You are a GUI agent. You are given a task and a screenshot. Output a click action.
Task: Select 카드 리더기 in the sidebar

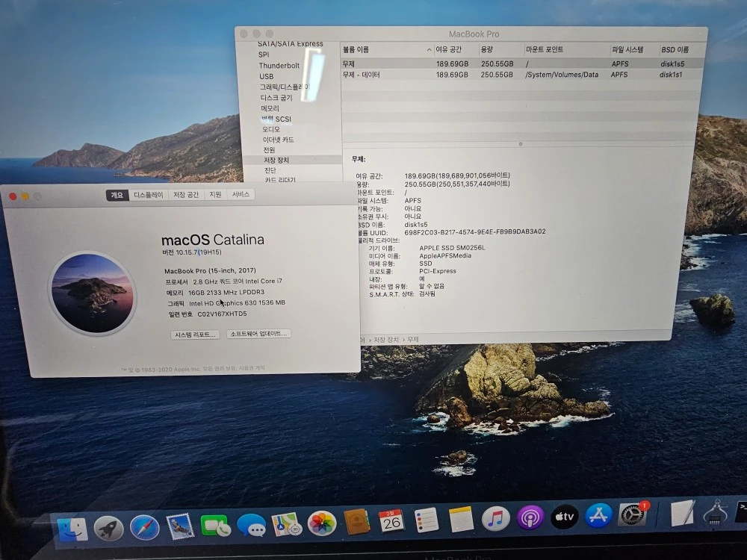click(x=280, y=179)
